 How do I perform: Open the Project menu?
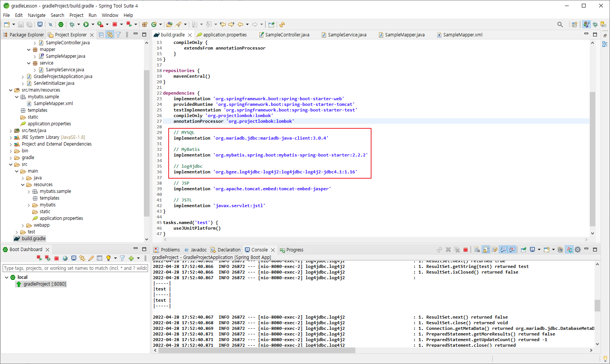[x=76, y=15]
